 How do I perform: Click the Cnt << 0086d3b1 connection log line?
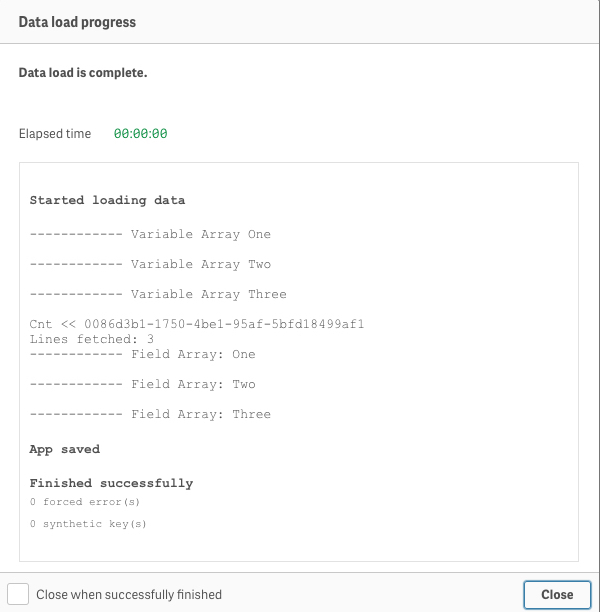click(x=197, y=324)
